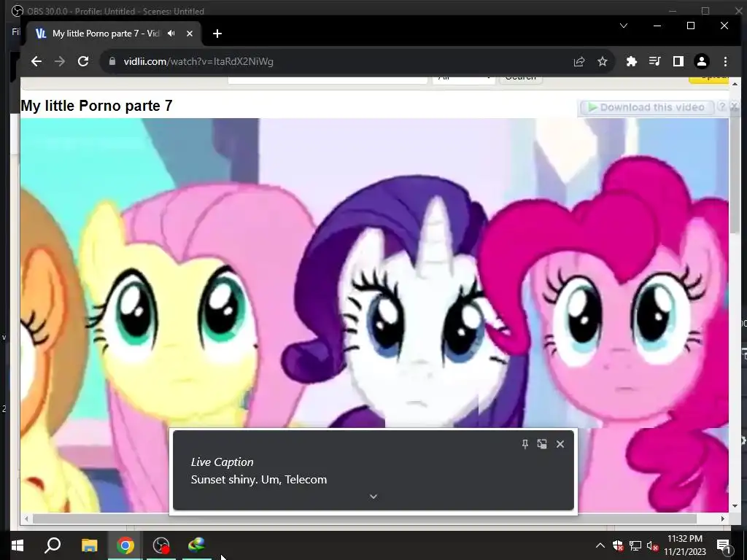This screenshot has width=747, height=560.
Task: Open File Explorer from taskbar
Action: coord(89,545)
